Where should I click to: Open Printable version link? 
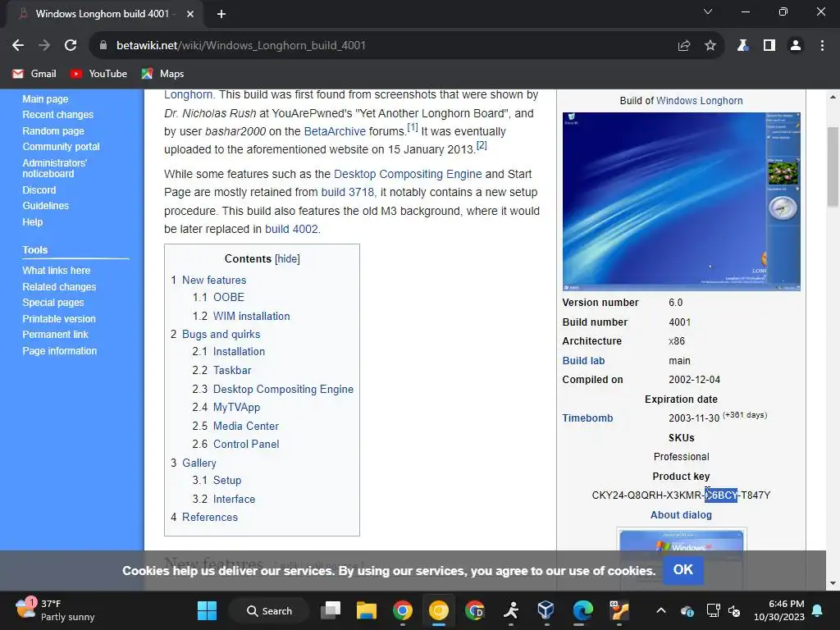59,319
